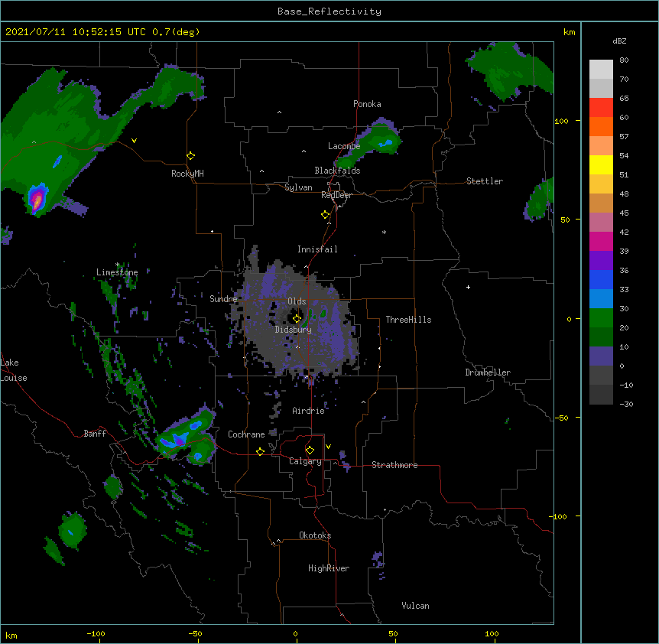Click the white asterisk marker east of Innisfail
The height and width of the screenshot is (644, 659).
(384, 232)
